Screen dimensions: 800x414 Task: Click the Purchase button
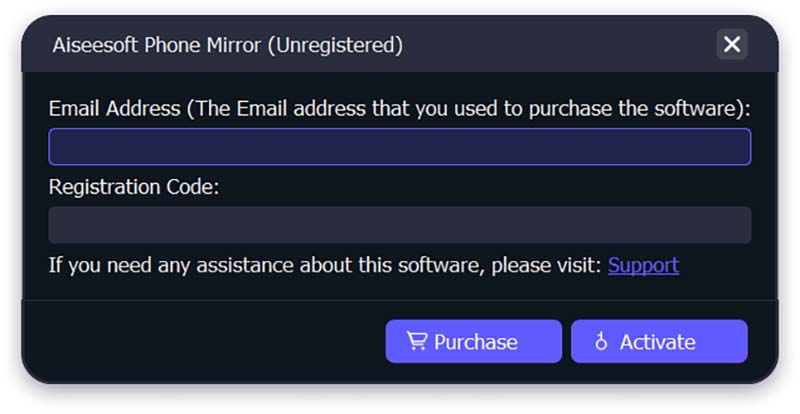pyautogui.click(x=473, y=342)
